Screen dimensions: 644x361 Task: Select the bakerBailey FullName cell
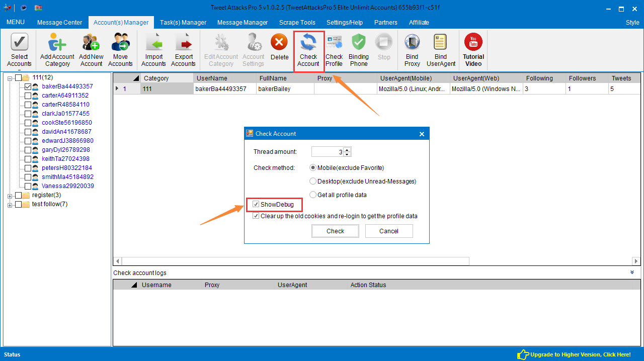coord(285,89)
